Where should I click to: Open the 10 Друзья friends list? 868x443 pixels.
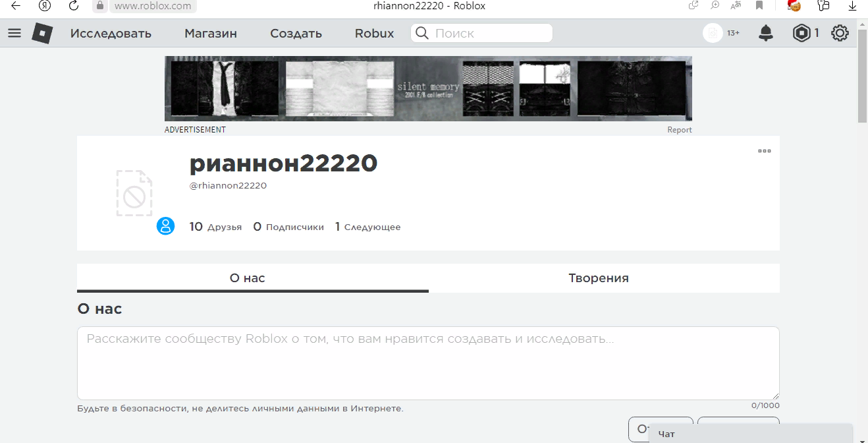point(215,227)
